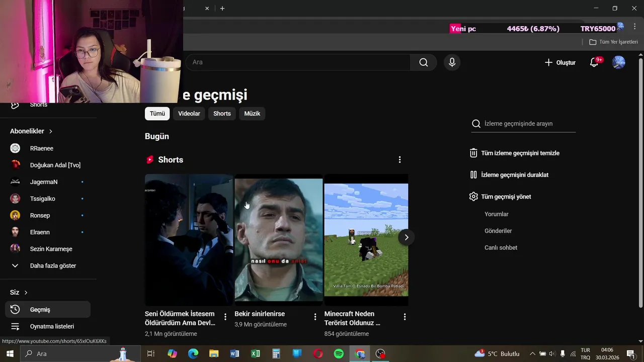Open "Tüm Yer İşaretleri" bookmarks folder
This screenshot has width=644, height=362.
pyautogui.click(x=613, y=42)
